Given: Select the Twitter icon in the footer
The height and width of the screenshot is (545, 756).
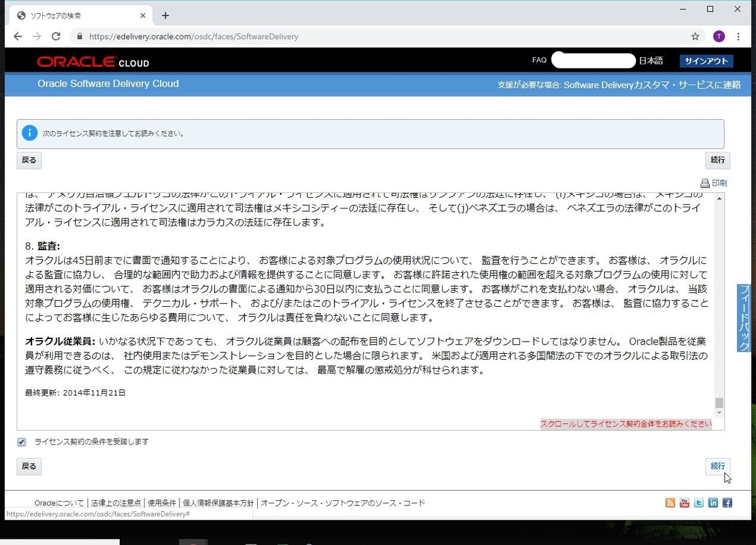Looking at the screenshot, I should coord(699,503).
